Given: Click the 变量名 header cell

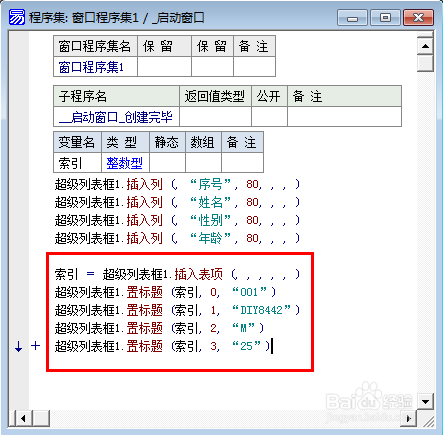Looking at the screenshot, I should tap(77, 142).
